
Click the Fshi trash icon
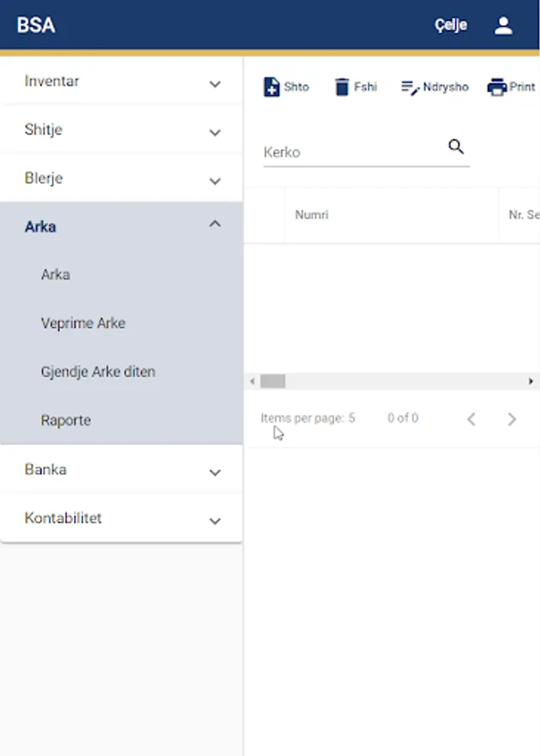tap(342, 87)
